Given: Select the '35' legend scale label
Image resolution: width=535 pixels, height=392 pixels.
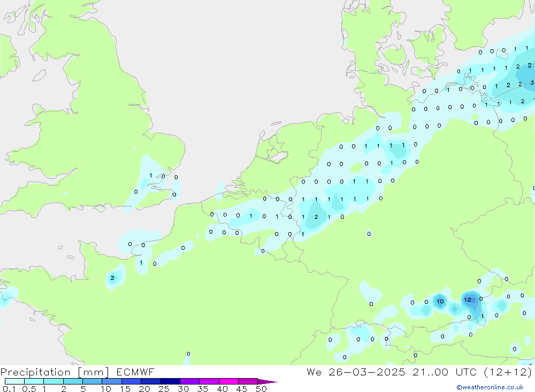Looking at the screenshot, I should 203,389.
